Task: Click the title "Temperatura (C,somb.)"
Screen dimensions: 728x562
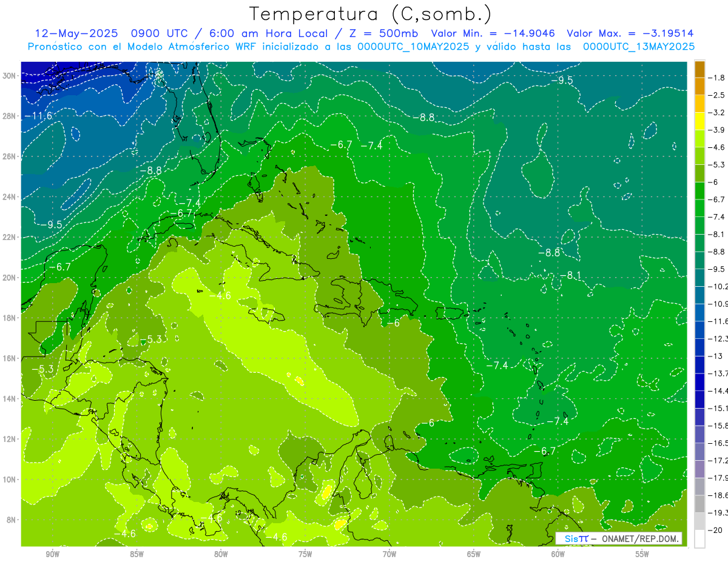Action: [x=370, y=14]
